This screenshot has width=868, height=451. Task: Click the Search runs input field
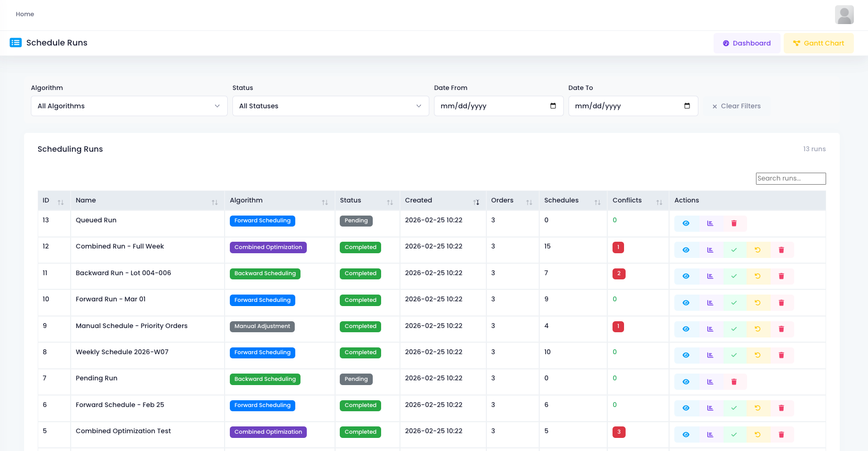pos(791,178)
